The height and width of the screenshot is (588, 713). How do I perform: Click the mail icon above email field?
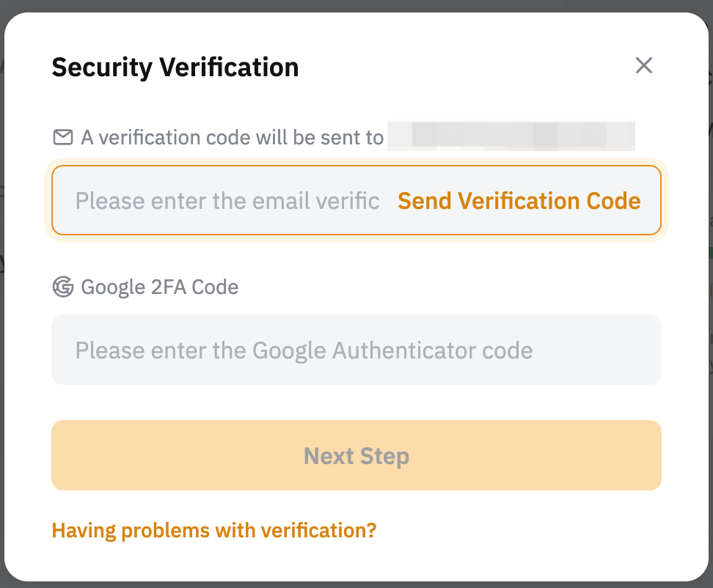coord(63,137)
